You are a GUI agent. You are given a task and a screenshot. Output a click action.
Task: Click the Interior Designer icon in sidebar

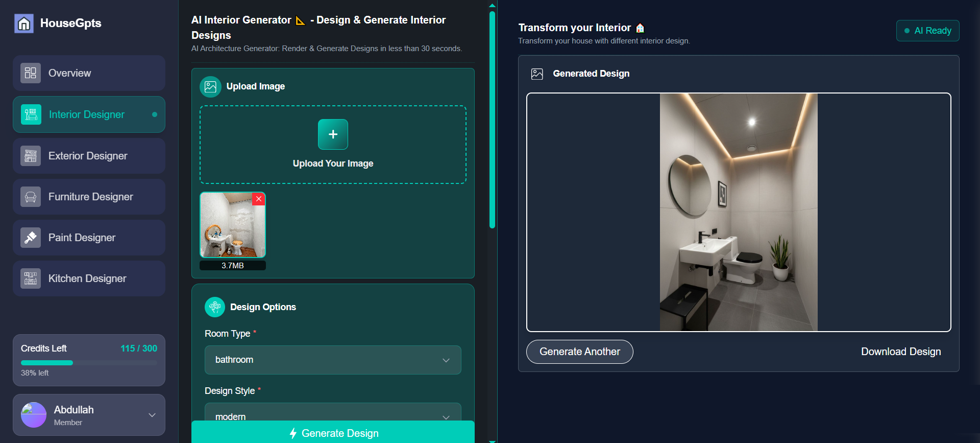[31, 114]
